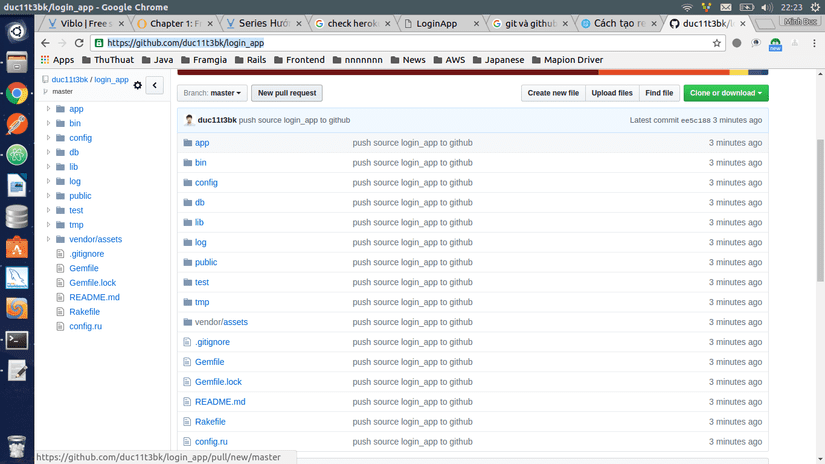This screenshot has width=825, height=464.
Task: Switch to the Viblo tab
Action: click(x=84, y=24)
